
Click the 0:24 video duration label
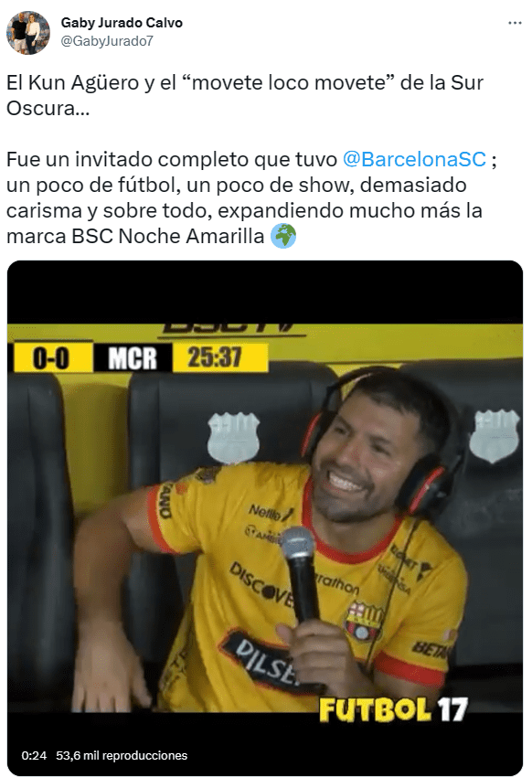click(34, 755)
